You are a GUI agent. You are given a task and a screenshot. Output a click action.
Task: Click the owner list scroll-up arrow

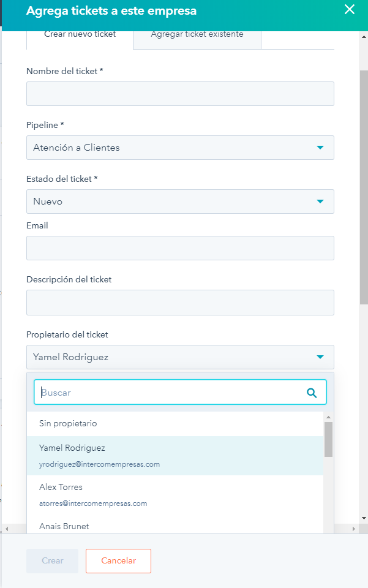tap(329, 417)
